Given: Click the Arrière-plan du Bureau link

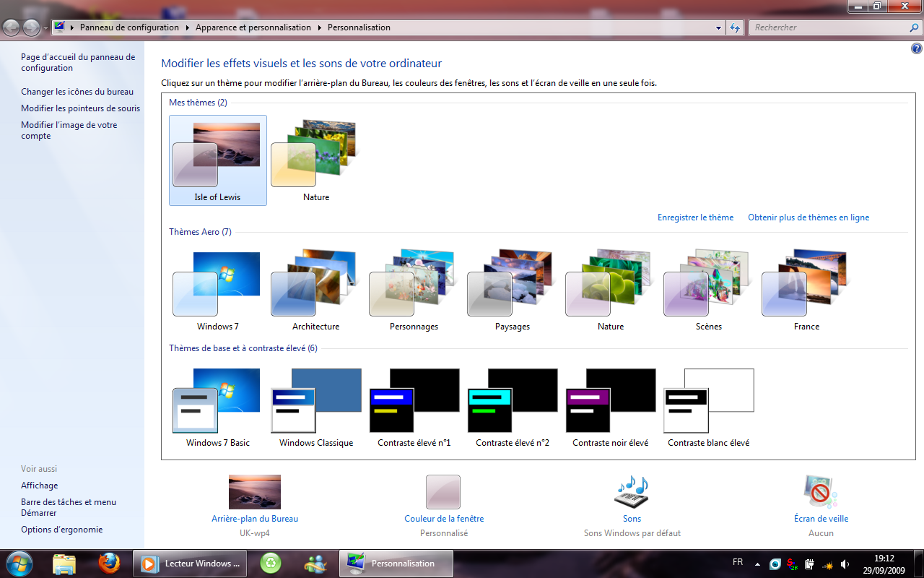Looking at the screenshot, I should tap(255, 519).
